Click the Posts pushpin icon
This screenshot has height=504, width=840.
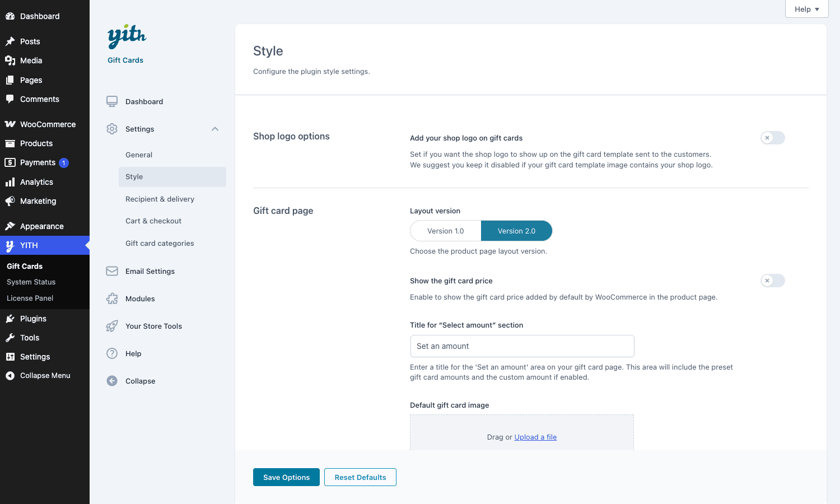(10, 41)
